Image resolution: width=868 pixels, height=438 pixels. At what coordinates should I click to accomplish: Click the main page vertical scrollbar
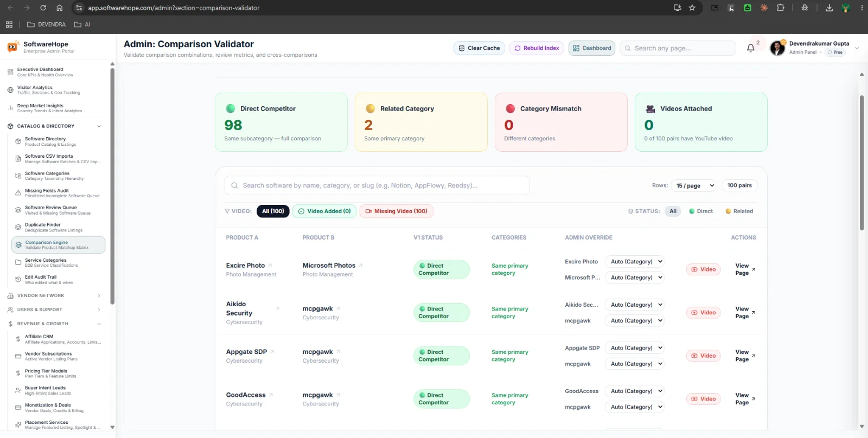pos(861,163)
